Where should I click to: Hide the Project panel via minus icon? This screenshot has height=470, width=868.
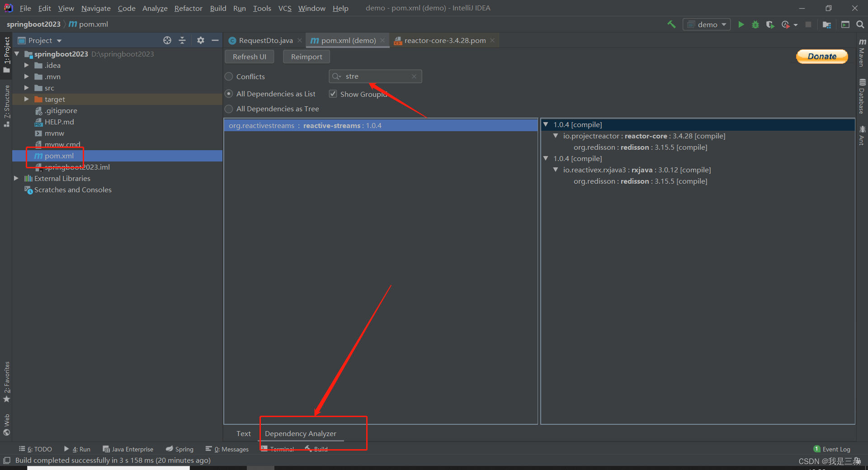coord(215,40)
